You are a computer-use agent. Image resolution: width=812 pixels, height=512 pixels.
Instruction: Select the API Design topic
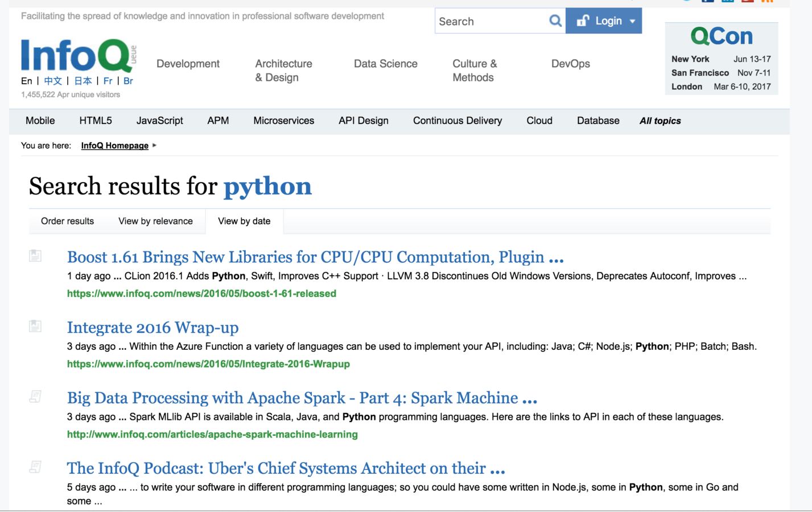(x=364, y=121)
